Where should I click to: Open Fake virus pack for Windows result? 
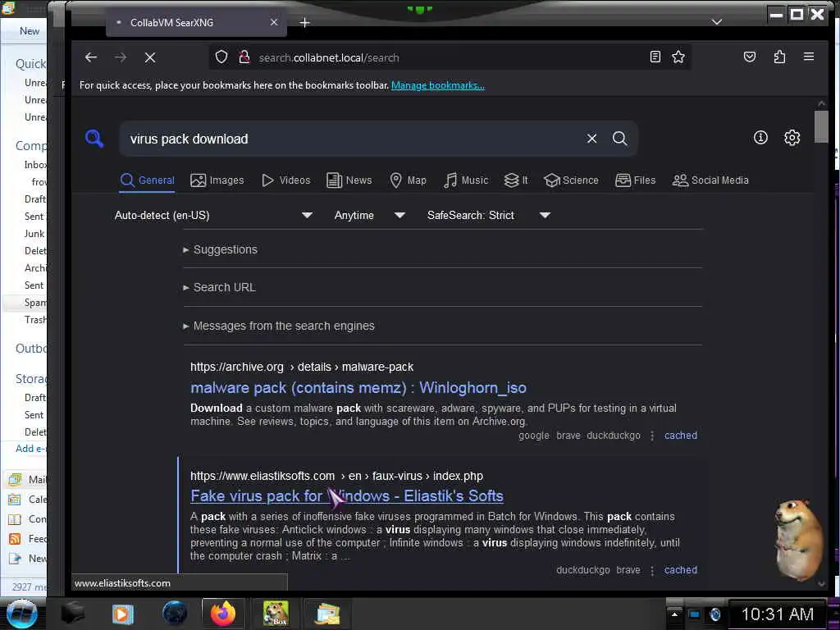[x=347, y=496]
